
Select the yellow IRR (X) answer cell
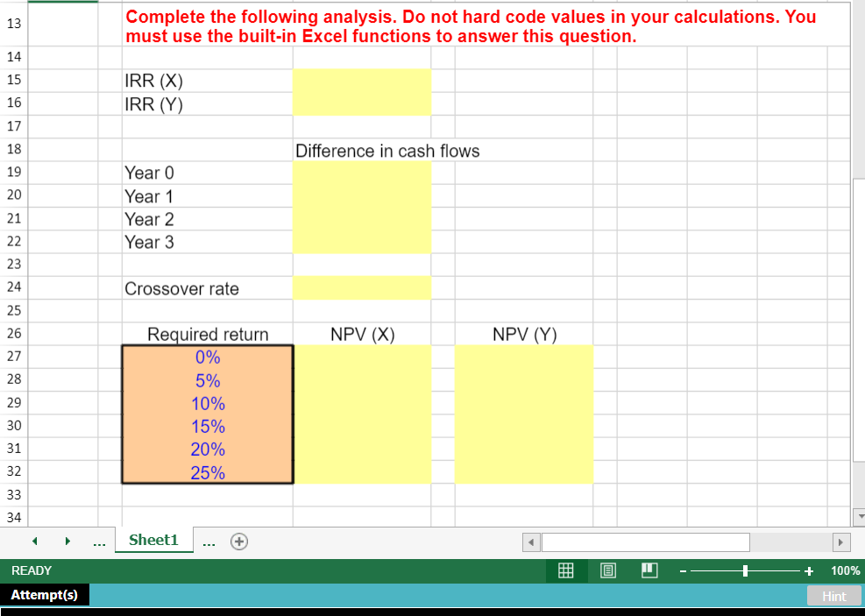point(362,80)
